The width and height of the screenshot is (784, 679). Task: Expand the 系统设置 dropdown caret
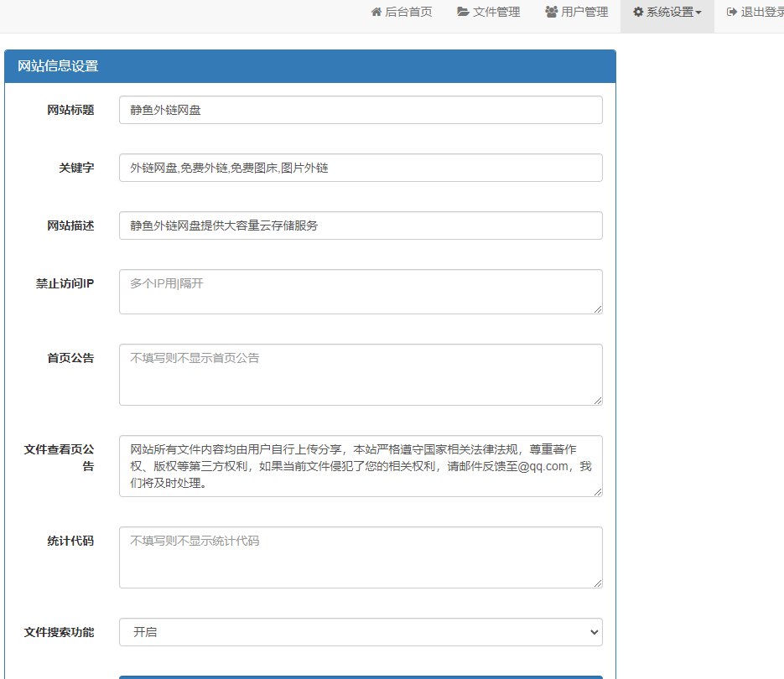click(698, 13)
